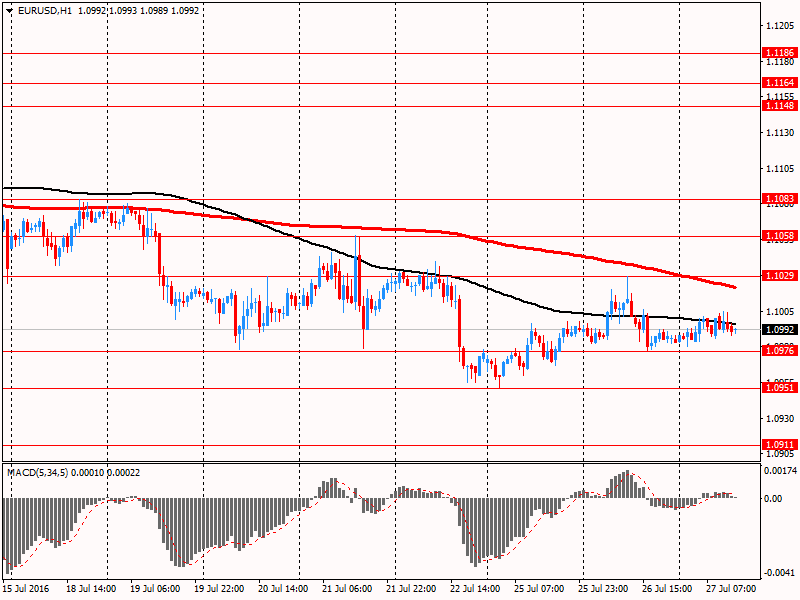Select the 1.0951 red price level label
This screenshot has height=600, width=800.
(x=780, y=388)
